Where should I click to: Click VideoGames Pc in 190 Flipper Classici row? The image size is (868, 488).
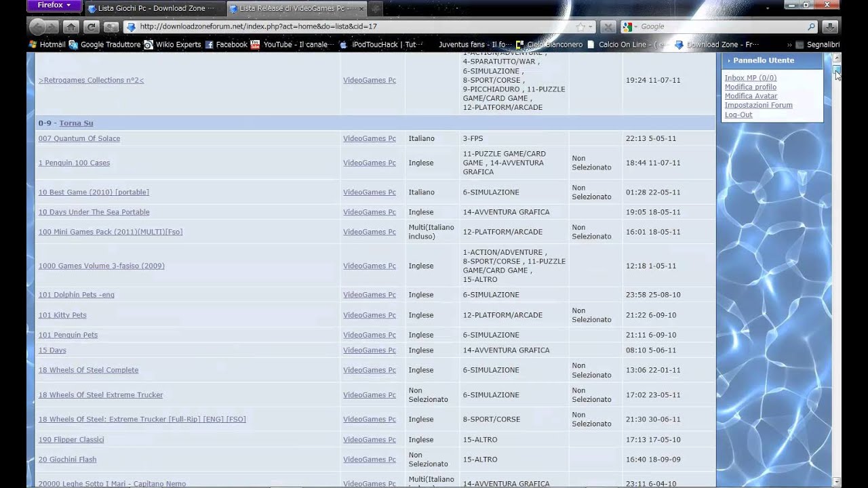click(370, 440)
